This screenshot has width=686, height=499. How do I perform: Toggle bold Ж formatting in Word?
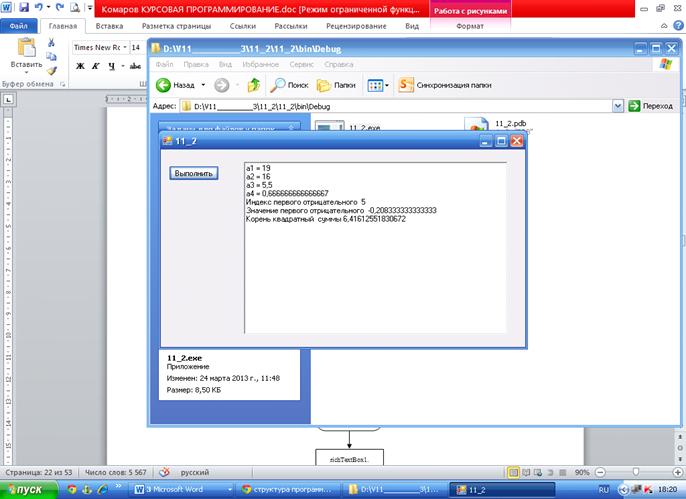click(80, 67)
